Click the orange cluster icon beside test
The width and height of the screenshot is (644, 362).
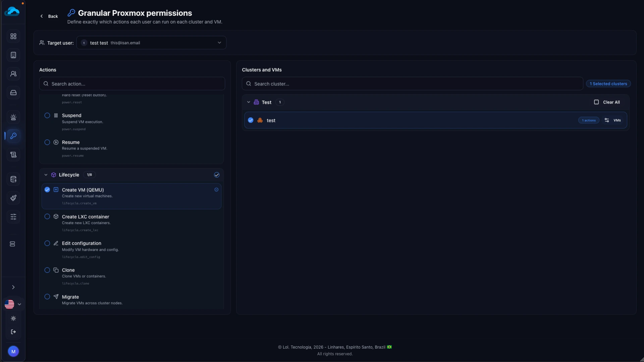click(260, 120)
